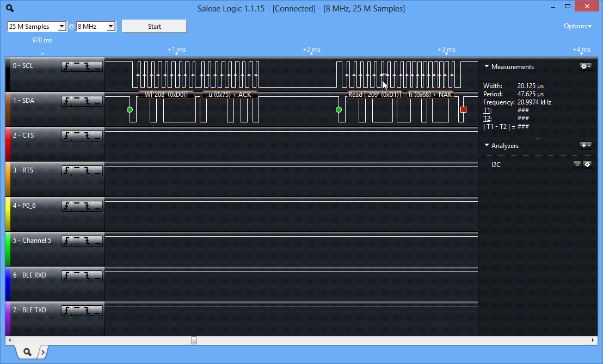The width and height of the screenshot is (603, 364).
Task: Set rising edge trigger on CTS channel
Action: [x=66, y=136]
